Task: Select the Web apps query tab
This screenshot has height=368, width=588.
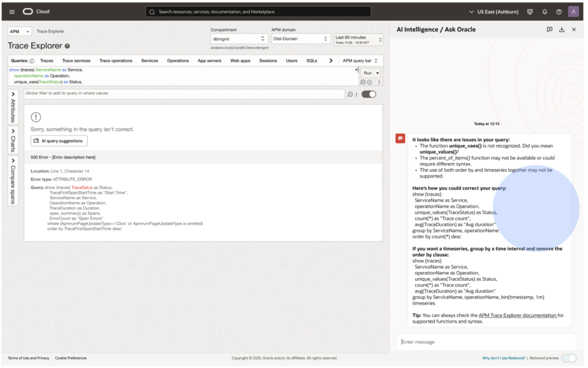Action: pyautogui.click(x=240, y=60)
